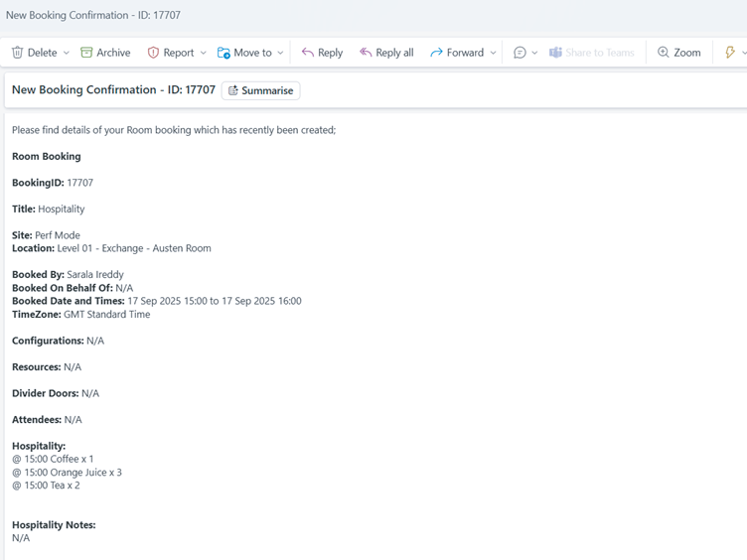
Task: Open the dropdown beside the speech bubble
Action: pyautogui.click(x=535, y=53)
